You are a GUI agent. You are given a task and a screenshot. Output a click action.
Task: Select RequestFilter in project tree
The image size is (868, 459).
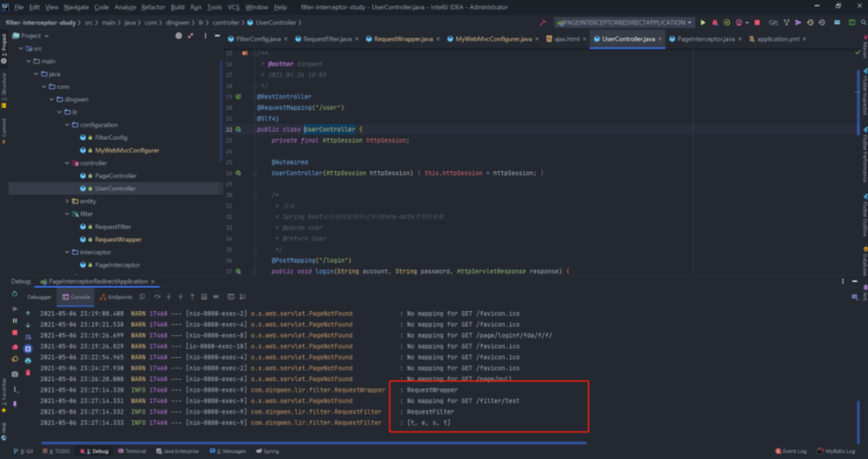(x=113, y=227)
